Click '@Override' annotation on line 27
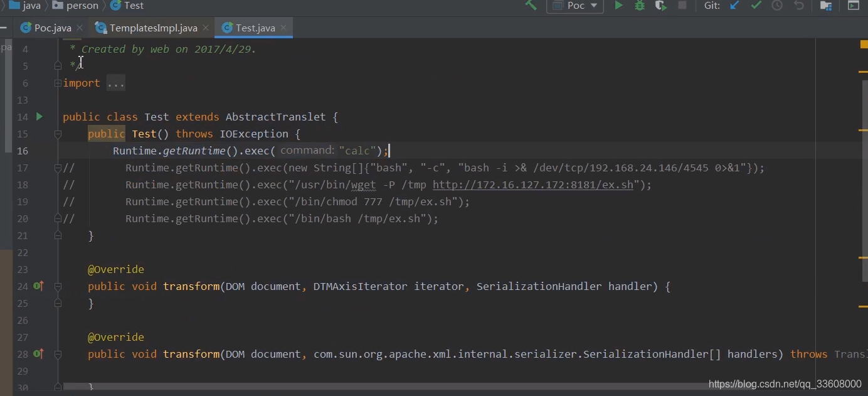 (116, 337)
